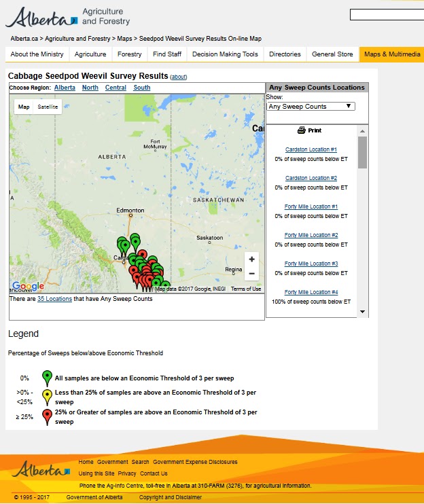Open Forty Mile Location #1 link

[311, 206]
